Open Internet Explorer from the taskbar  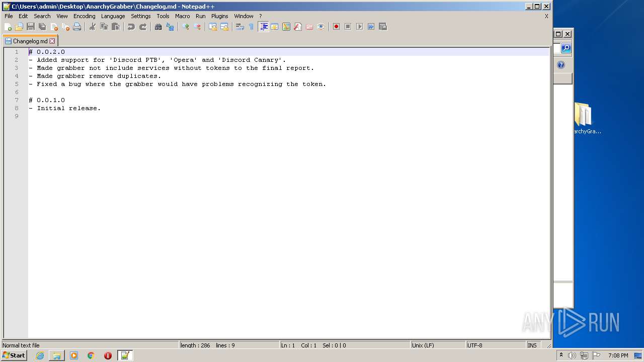click(40, 355)
